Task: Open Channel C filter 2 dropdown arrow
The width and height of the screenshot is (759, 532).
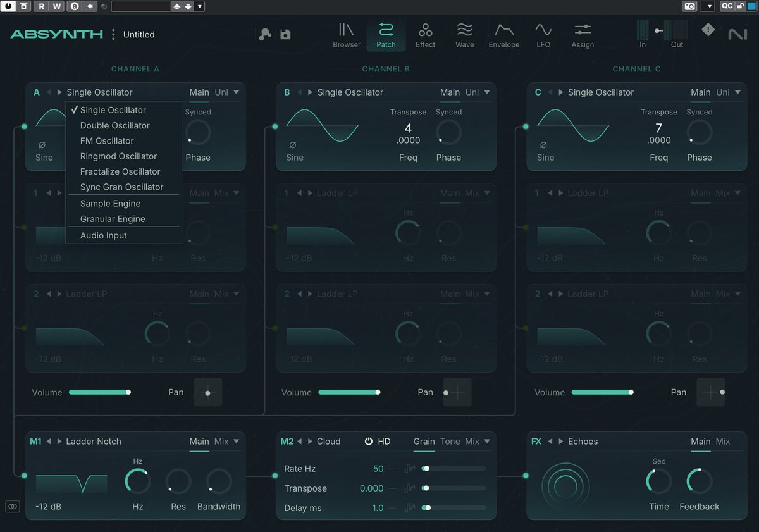Action: [737, 294]
